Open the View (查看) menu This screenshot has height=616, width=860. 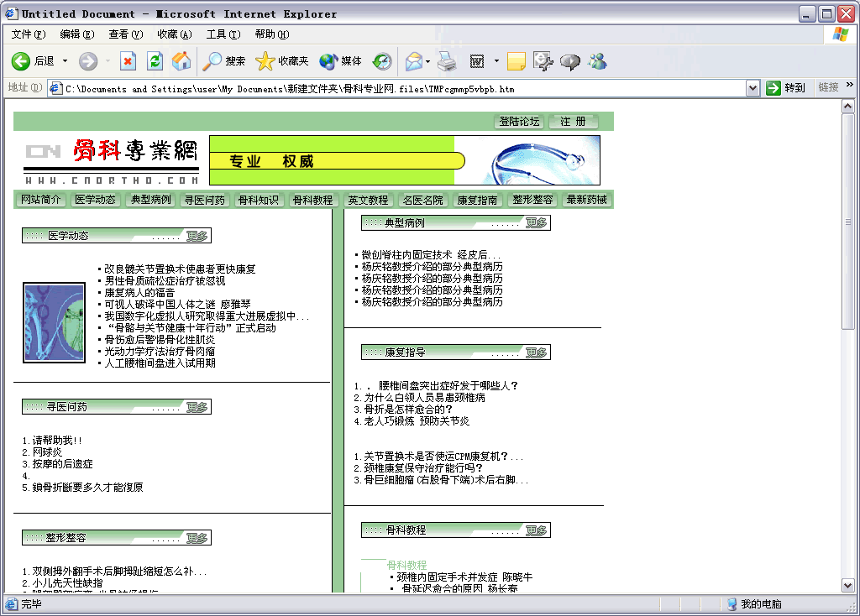[x=126, y=34]
